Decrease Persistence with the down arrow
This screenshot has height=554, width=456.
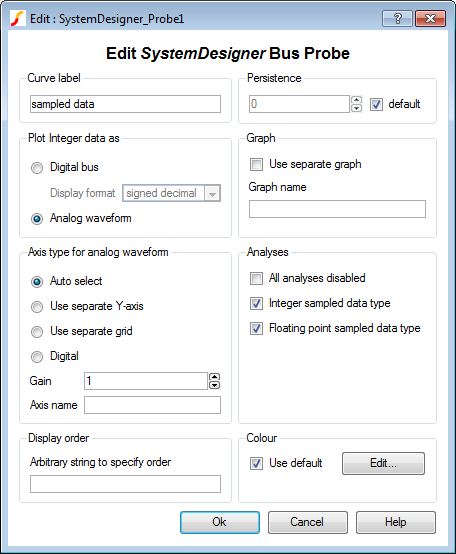click(356, 108)
